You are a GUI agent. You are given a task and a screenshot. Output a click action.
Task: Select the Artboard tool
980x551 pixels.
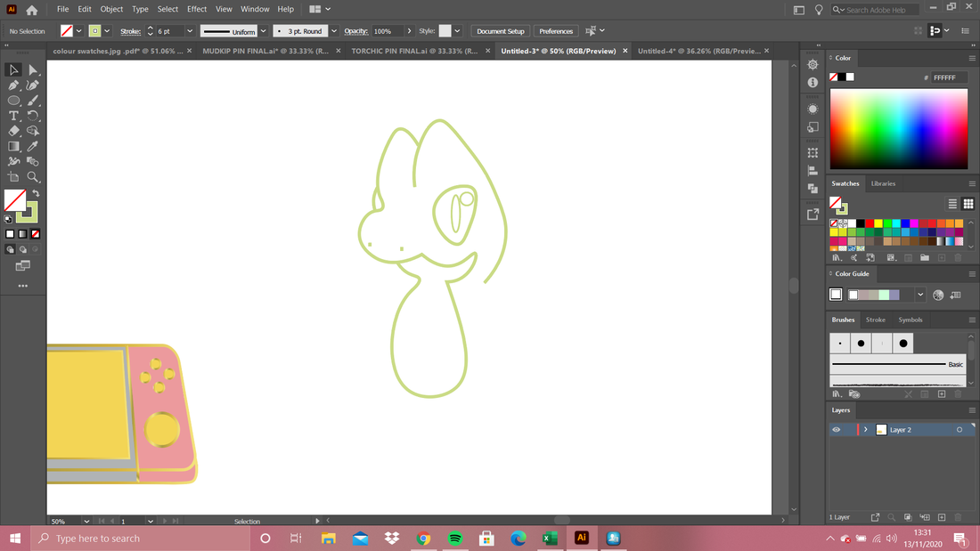click(x=13, y=177)
